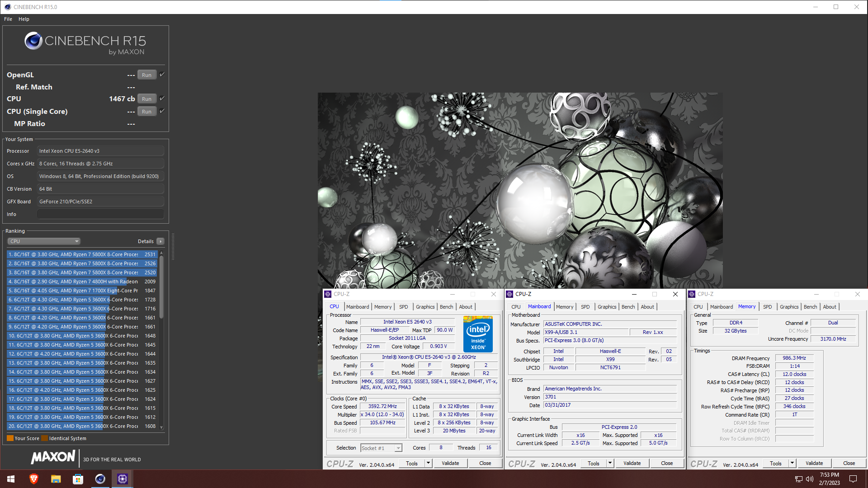Screen dimensions: 868x488
Task: Click the rendered spheres image
Action: click(520, 191)
